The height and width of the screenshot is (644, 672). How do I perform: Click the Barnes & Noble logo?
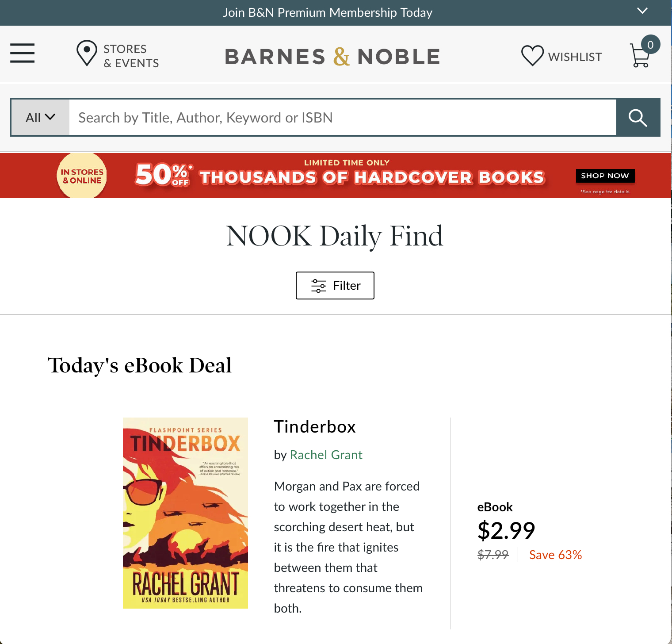(332, 57)
